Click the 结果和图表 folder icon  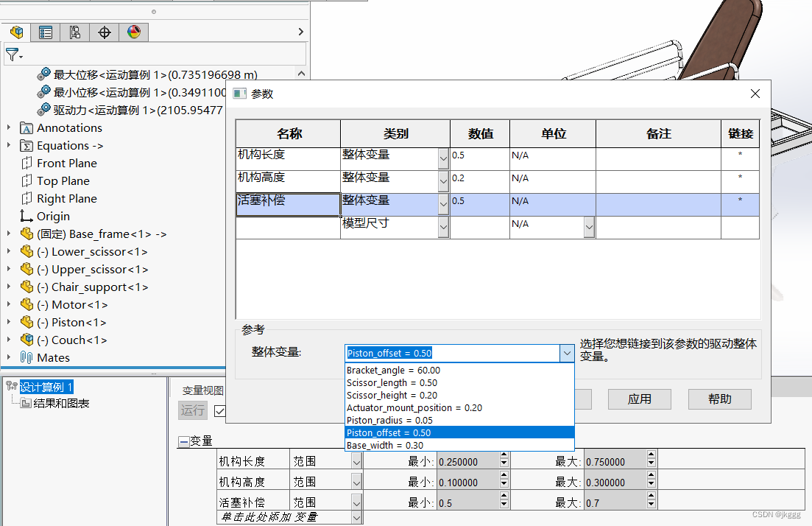coord(25,403)
